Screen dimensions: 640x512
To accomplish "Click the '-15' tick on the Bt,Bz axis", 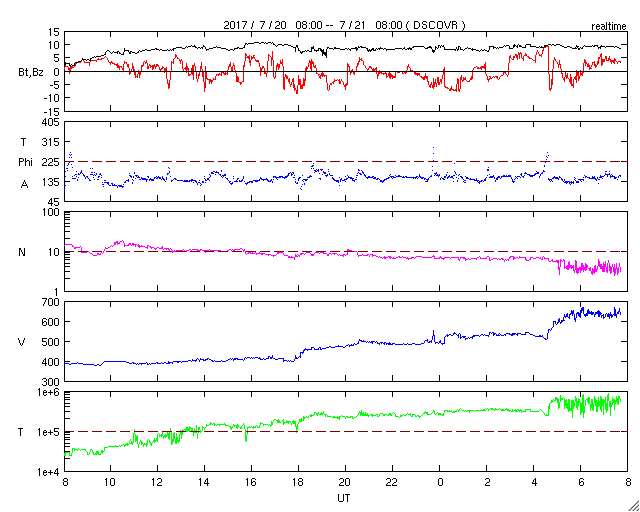I will (x=52, y=111).
